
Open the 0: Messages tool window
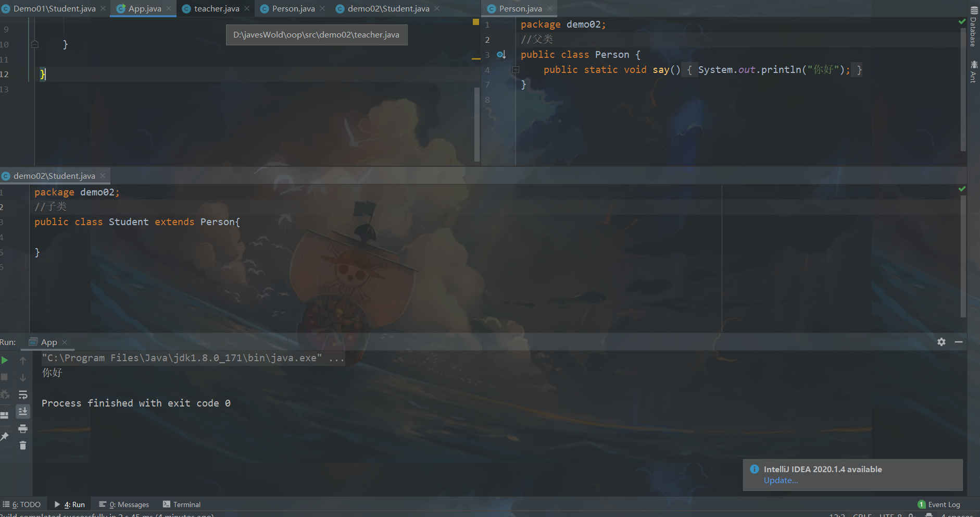124,504
